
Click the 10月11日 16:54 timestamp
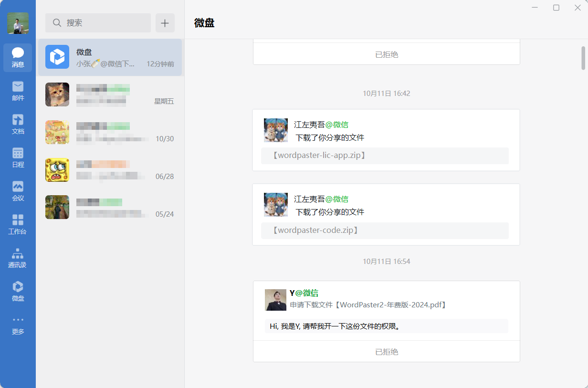pos(387,262)
